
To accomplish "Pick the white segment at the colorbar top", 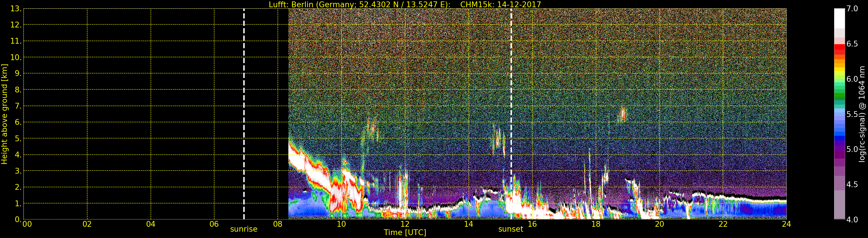I will (839, 18).
